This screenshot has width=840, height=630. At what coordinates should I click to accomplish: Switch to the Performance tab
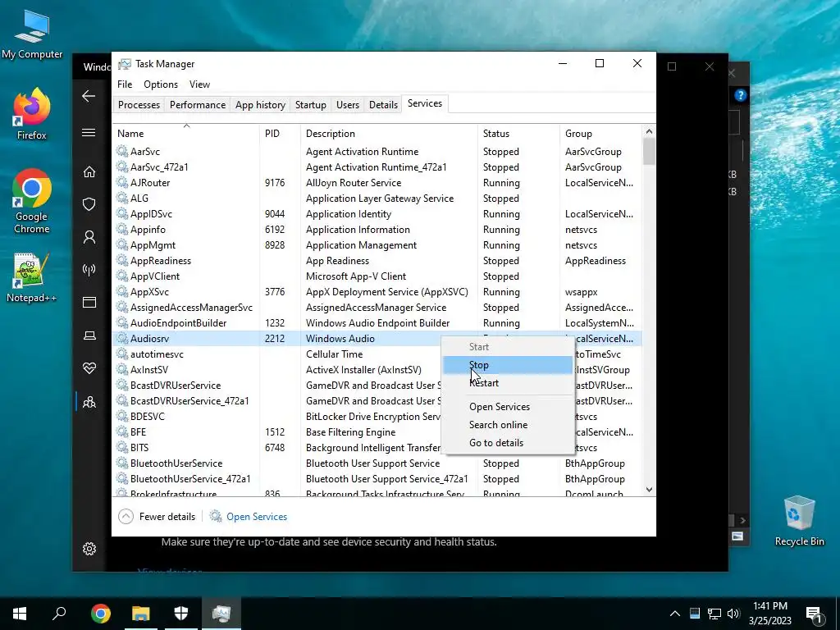[x=198, y=105]
